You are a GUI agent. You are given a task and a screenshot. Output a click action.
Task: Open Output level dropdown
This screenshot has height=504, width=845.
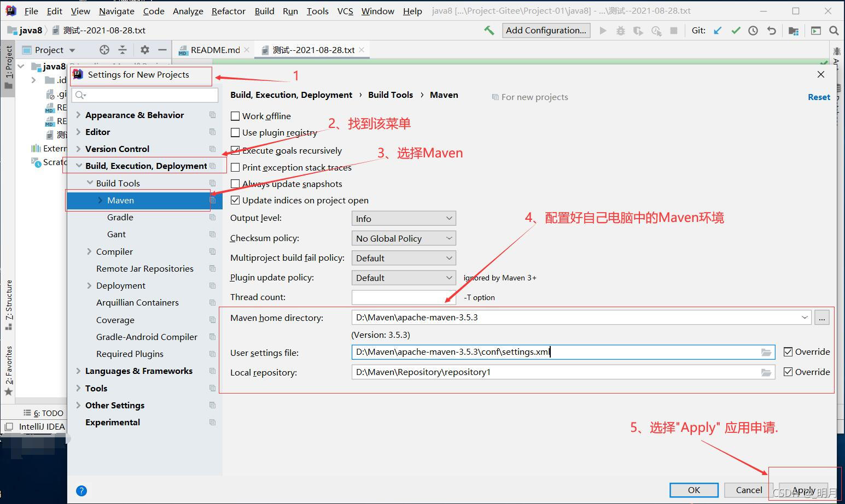(x=404, y=218)
